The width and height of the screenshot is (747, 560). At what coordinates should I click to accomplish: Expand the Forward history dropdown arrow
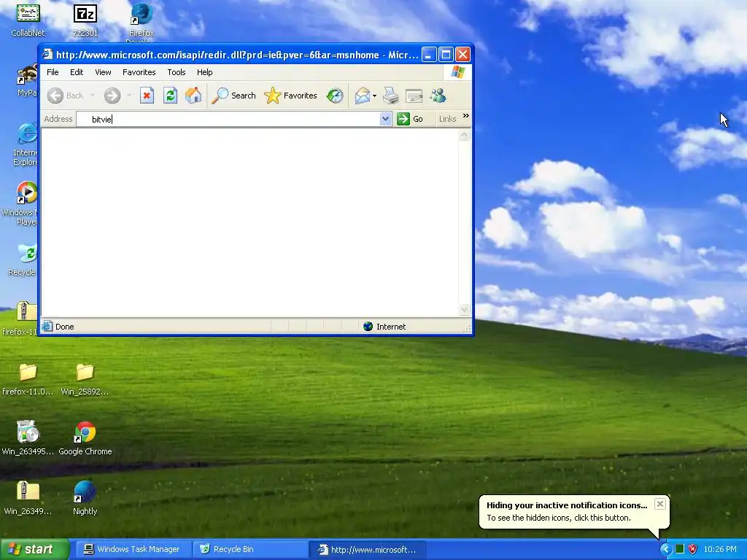coord(128,96)
